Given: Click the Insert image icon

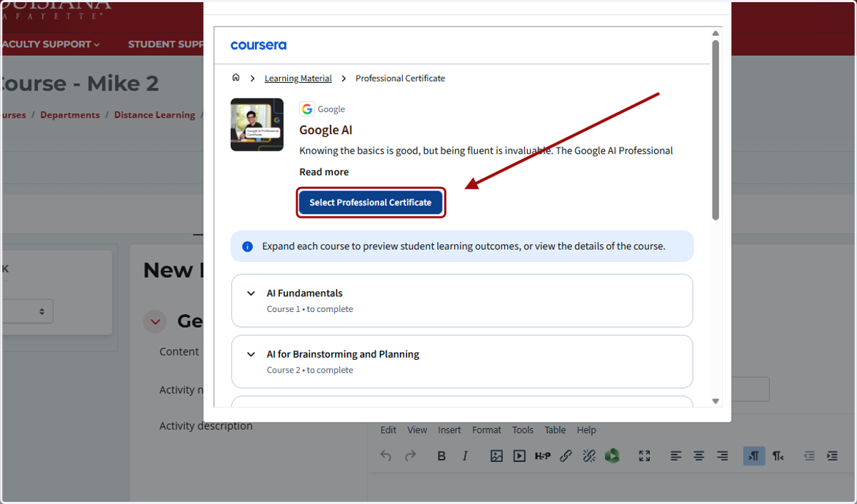Looking at the screenshot, I should tap(496, 455).
